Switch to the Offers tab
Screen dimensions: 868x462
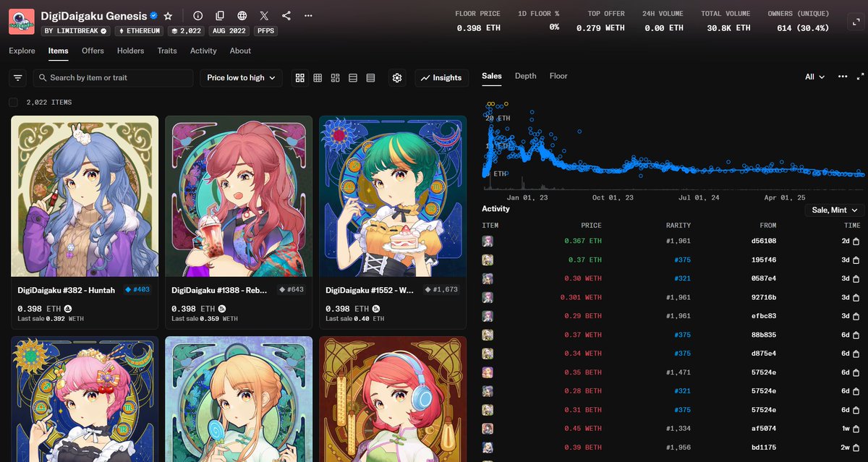[x=93, y=51]
